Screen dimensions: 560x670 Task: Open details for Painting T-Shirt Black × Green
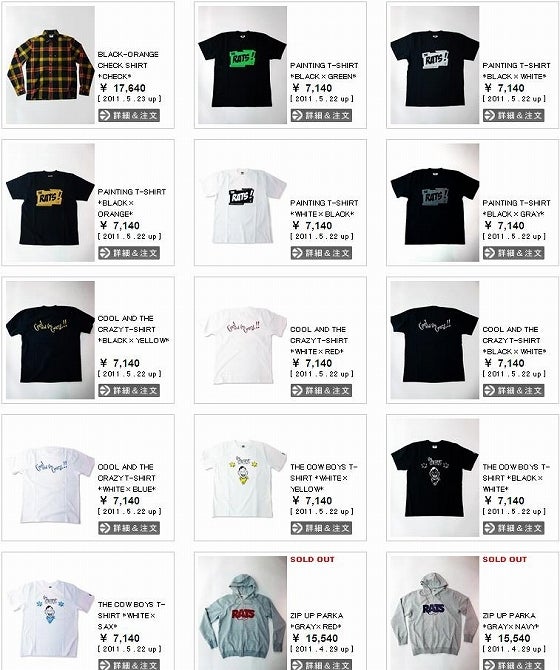click(x=321, y=115)
